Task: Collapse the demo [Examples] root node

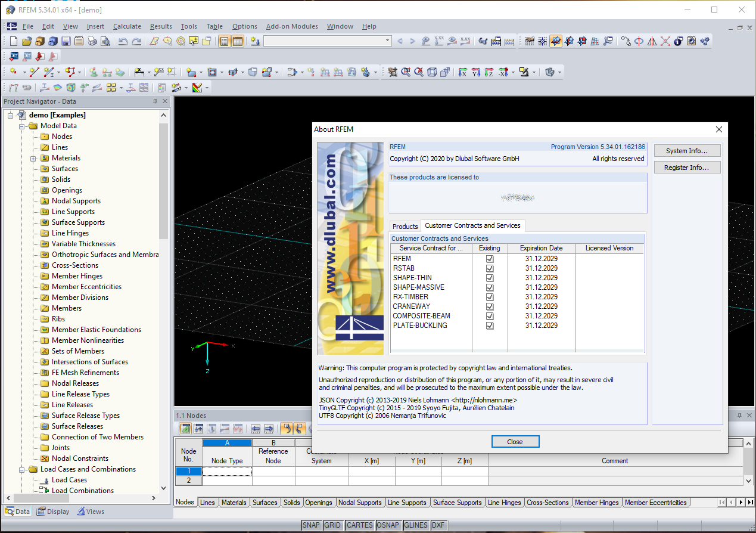Action: coord(11,115)
